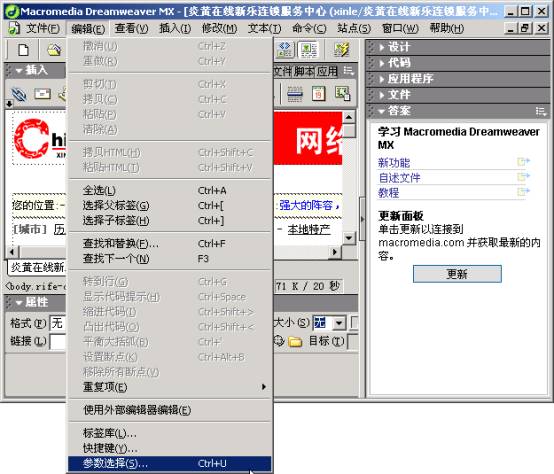Viewport: 554px width, 474px height.
Task: Click the date calendar icon in Insert bar
Action: pyautogui.click(x=319, y=94)
